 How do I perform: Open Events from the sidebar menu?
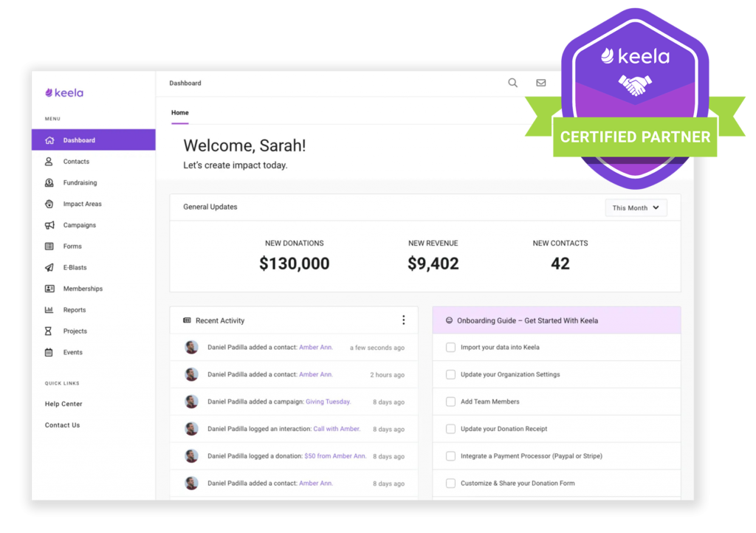tap(94, 352)
